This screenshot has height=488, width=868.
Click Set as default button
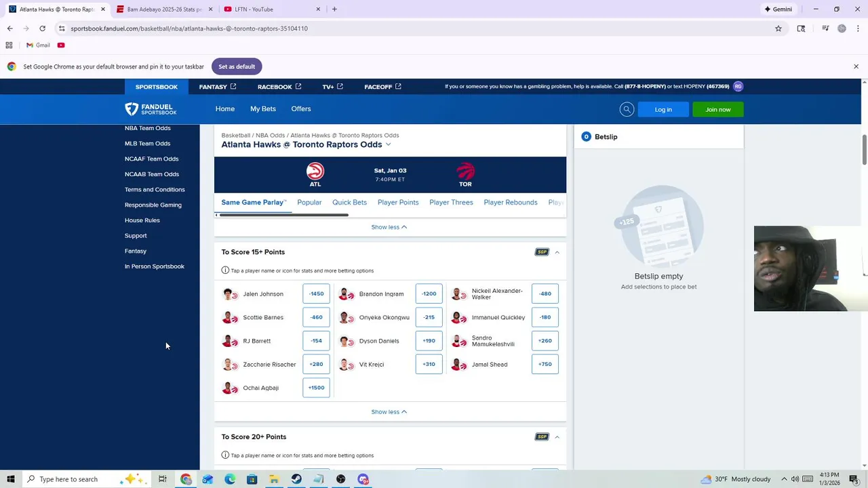[x=237, y=66]
